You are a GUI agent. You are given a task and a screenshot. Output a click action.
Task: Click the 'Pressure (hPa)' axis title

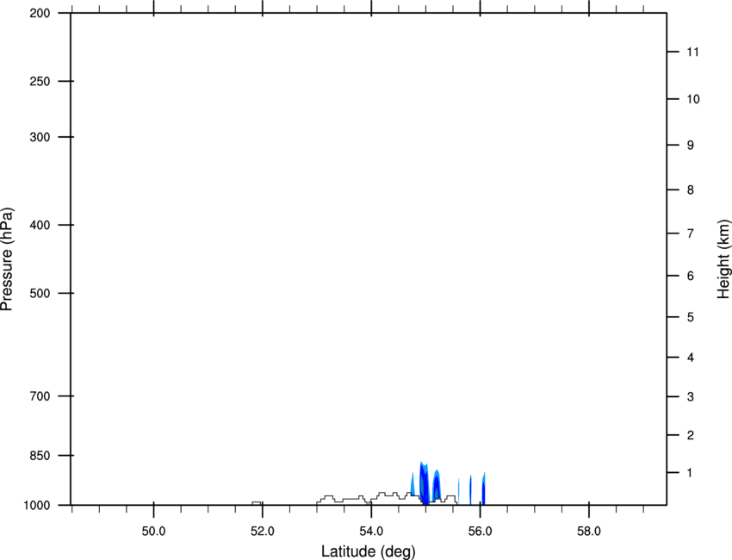(7, 259)
